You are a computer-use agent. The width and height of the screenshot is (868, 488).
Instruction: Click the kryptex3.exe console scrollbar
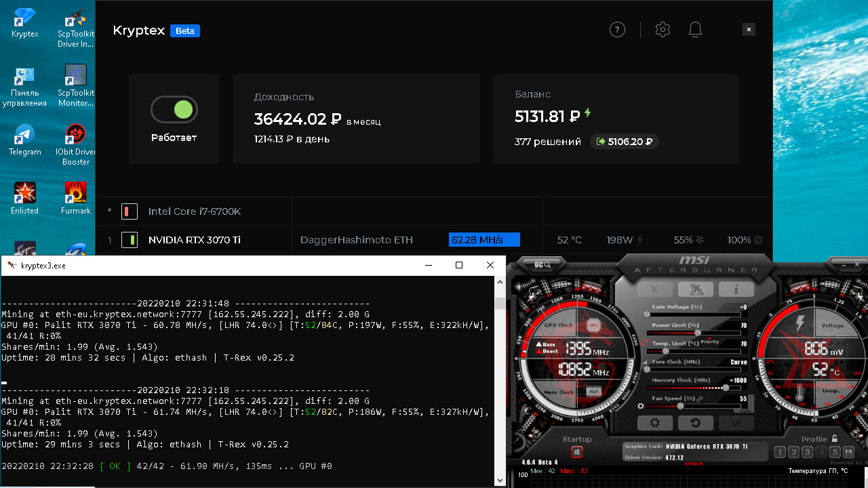[500, 380]
